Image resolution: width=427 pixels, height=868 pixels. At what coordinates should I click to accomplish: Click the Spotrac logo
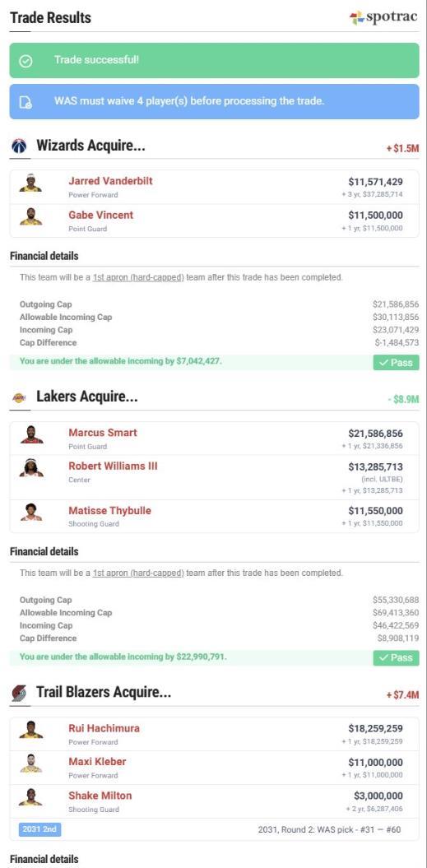point(383,17)
